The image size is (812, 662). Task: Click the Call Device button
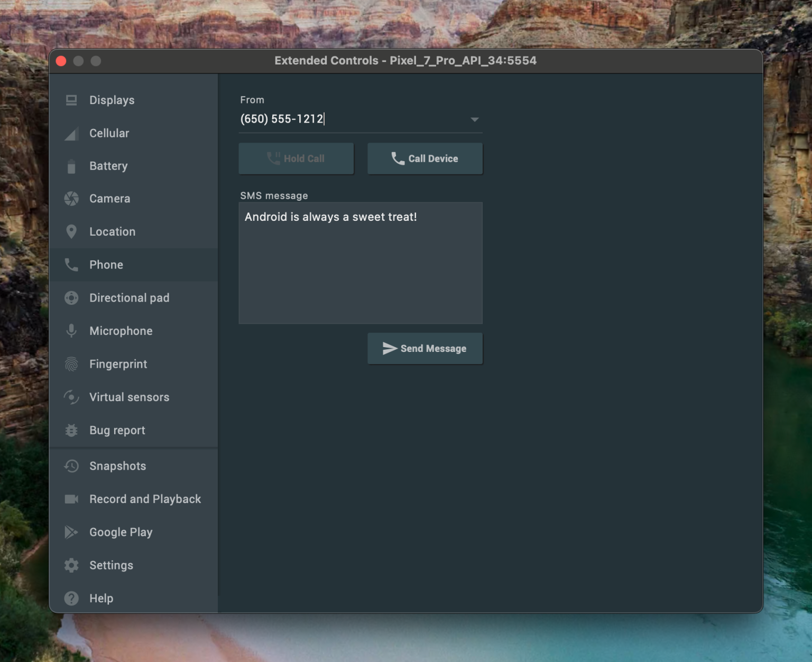coord(425,158)
